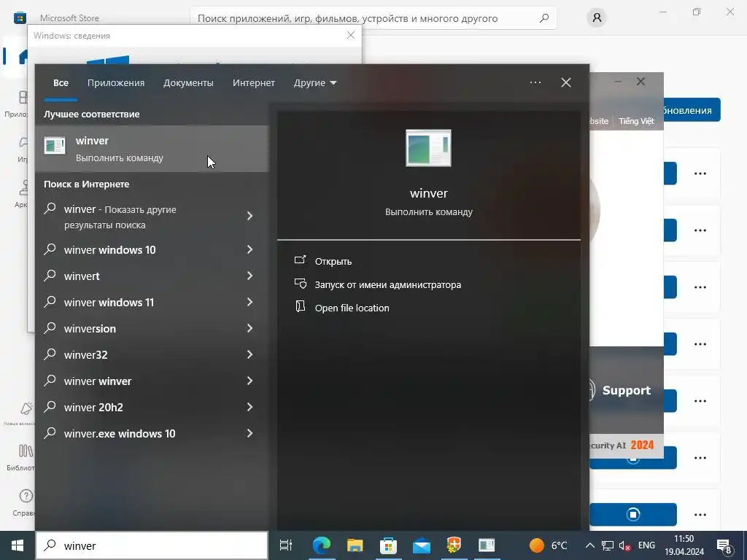Click the large winver icon in preview pane

(x=428, y=148)
